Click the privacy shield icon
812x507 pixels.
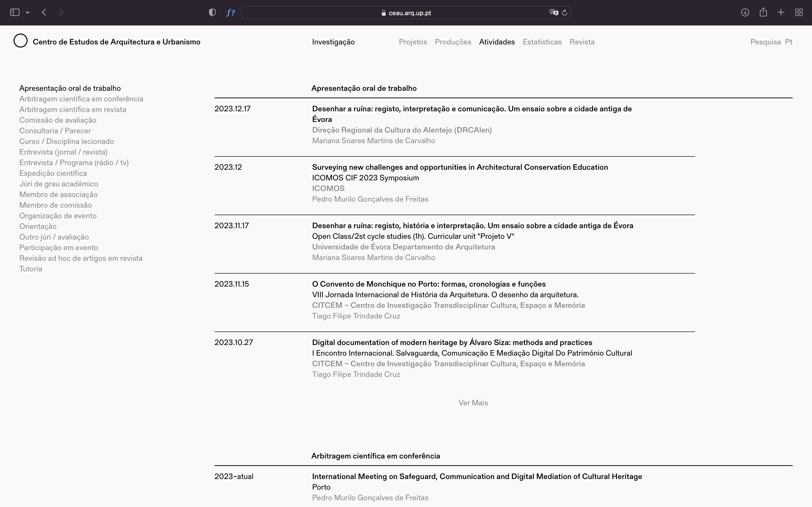tap(212, 12)
